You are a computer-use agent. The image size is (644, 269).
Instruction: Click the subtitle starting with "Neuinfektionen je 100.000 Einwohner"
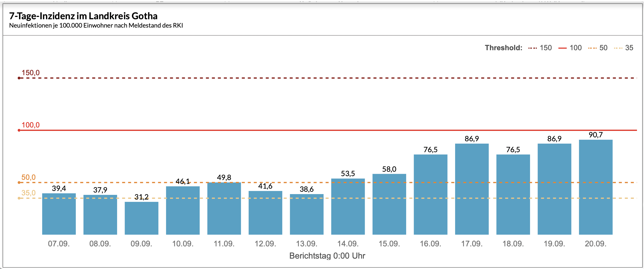(96, 25)
